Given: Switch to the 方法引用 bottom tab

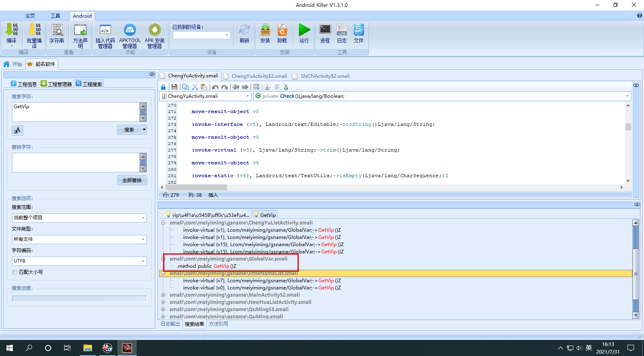Looking at the screenshot, I should (x=219, y=324).
